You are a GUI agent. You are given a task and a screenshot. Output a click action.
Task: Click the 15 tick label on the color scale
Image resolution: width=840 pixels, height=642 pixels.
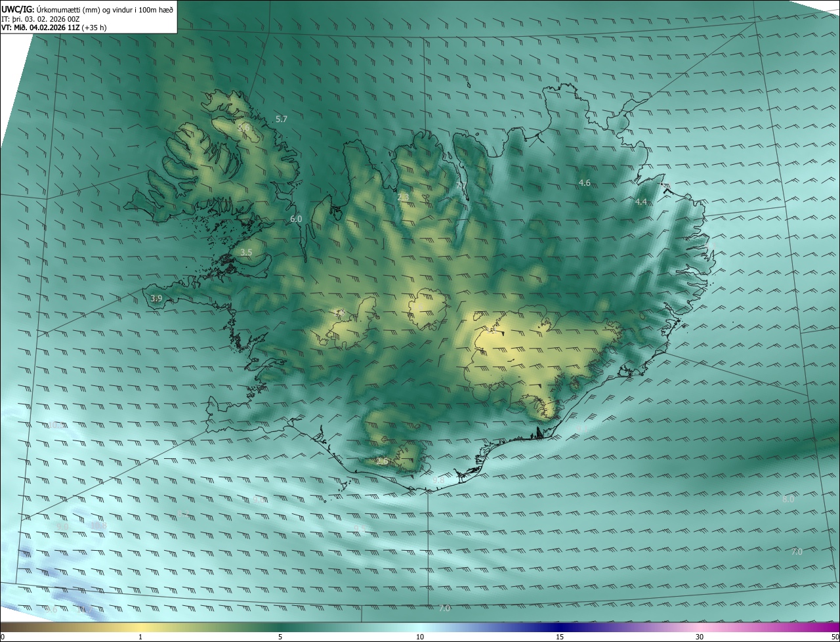coord(560,637)
